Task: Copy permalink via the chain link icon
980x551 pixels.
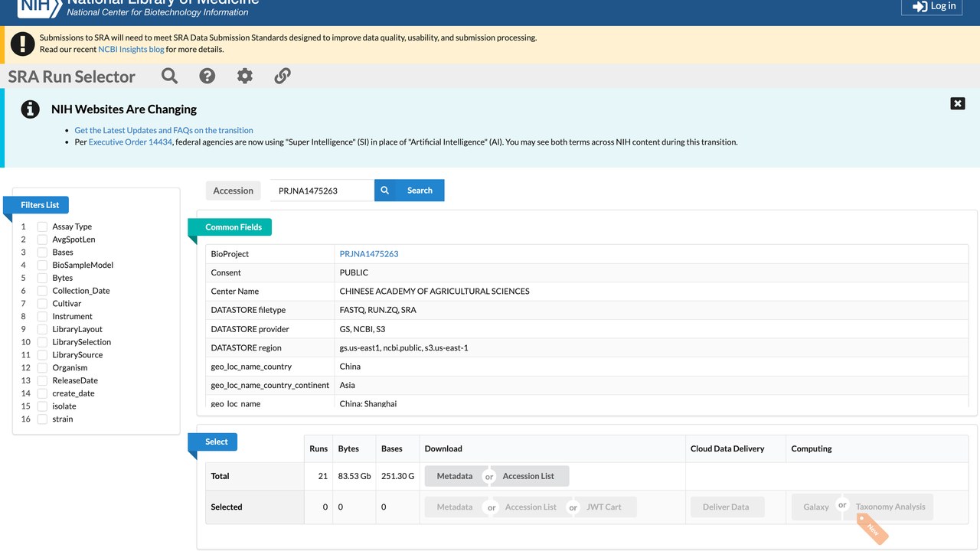Action: coord(283,76)
